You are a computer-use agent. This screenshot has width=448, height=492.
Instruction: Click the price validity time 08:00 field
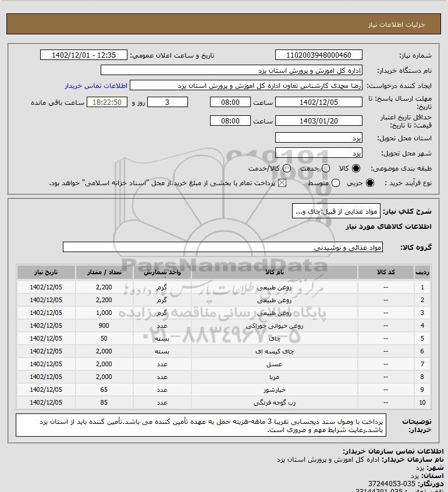pos(230,121)
